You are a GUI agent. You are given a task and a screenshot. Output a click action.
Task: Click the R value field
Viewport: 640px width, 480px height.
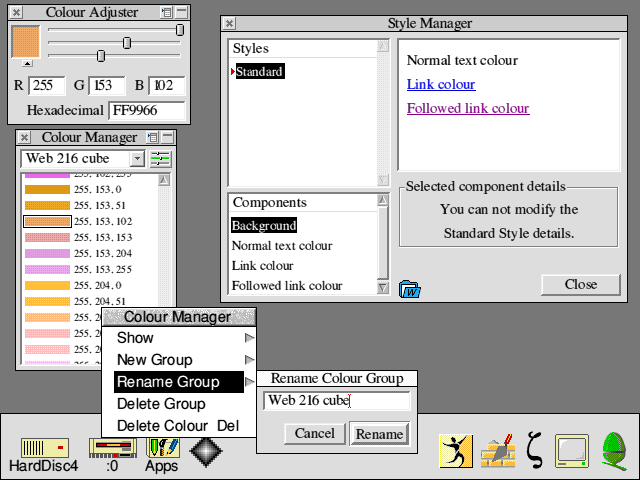tap(47, 85)
